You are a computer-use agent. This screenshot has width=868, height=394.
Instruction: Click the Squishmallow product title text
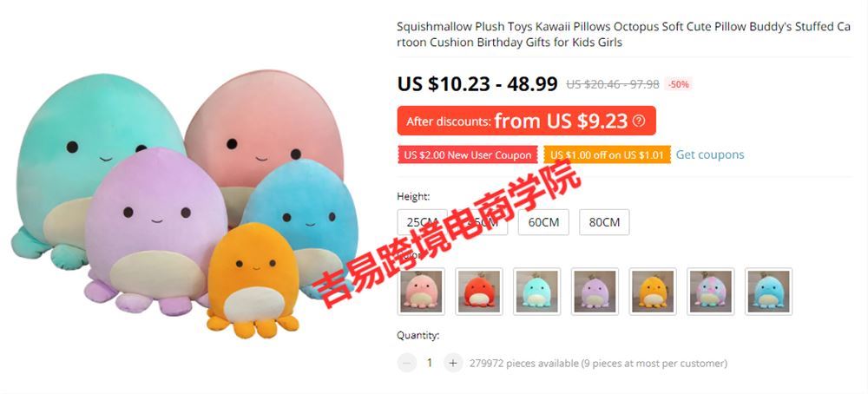(x=623, y=35)
